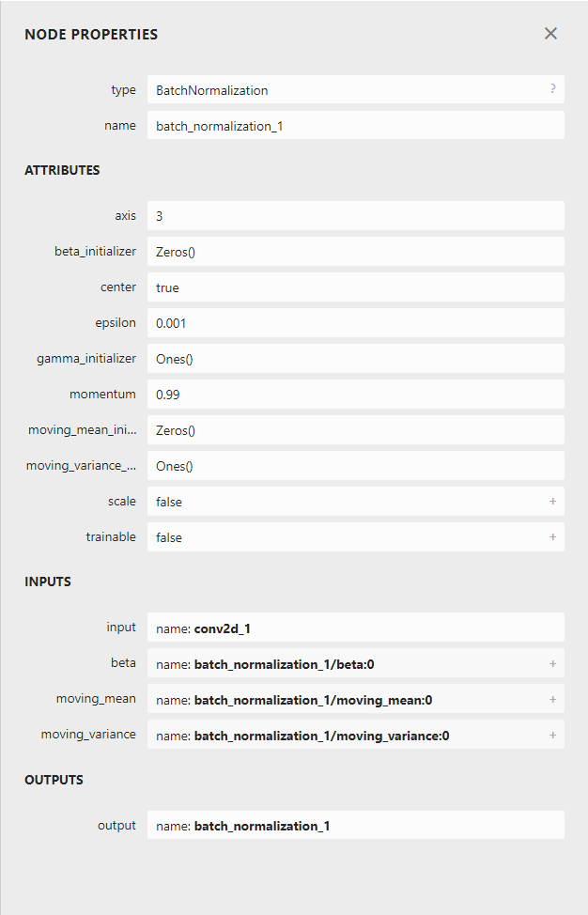Select the axis attribute value
Screen dimensions: 588x915
329,215
